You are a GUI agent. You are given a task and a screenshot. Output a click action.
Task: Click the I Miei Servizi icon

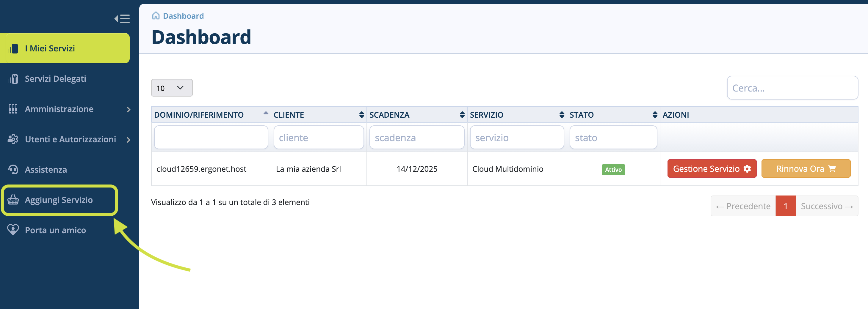pyautogui.click(x=13, y=48)
